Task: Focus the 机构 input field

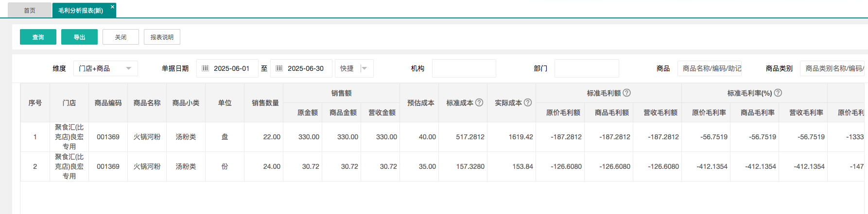Action: pos(464,68)
